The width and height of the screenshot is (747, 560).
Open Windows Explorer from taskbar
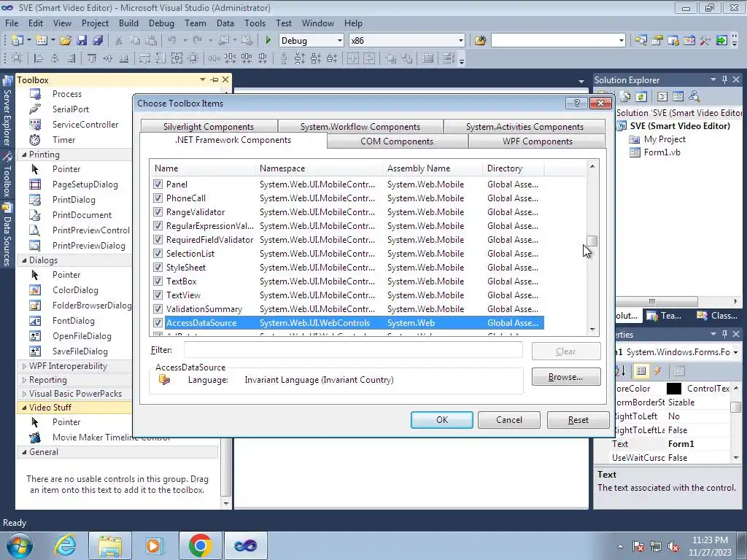110,545
